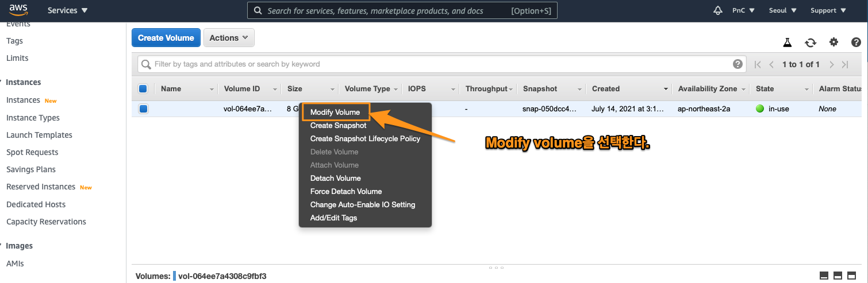
Task: Click the Create Volume button
Action: click(166, 38)
